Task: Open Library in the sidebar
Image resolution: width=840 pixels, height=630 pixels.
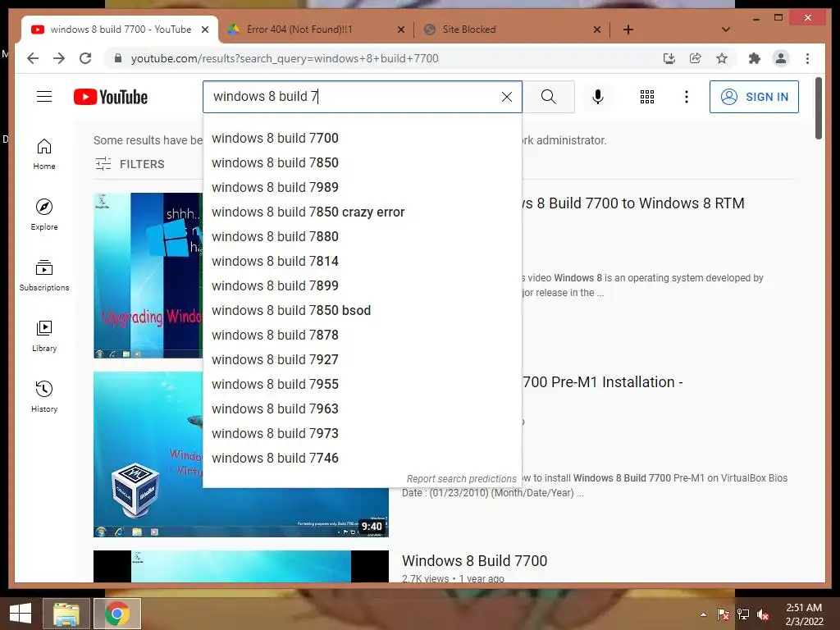Action: (x=44, y=336)
